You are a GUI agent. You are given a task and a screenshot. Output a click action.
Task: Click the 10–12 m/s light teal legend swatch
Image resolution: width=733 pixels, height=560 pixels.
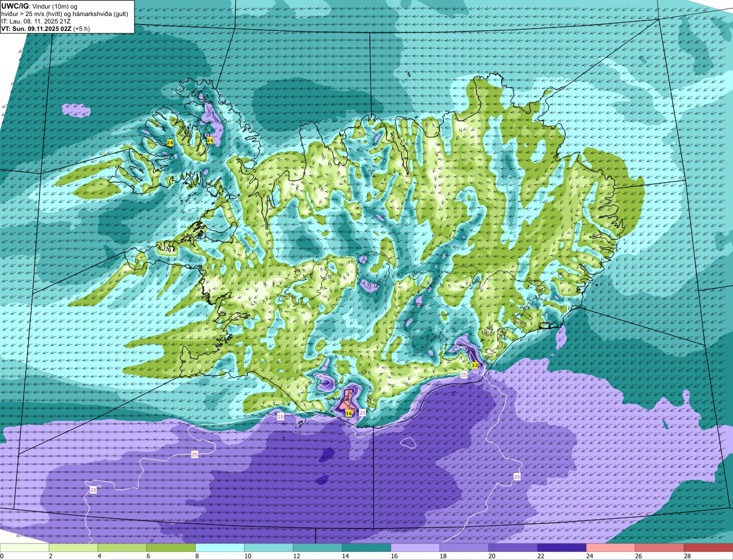tap(269, 548)
